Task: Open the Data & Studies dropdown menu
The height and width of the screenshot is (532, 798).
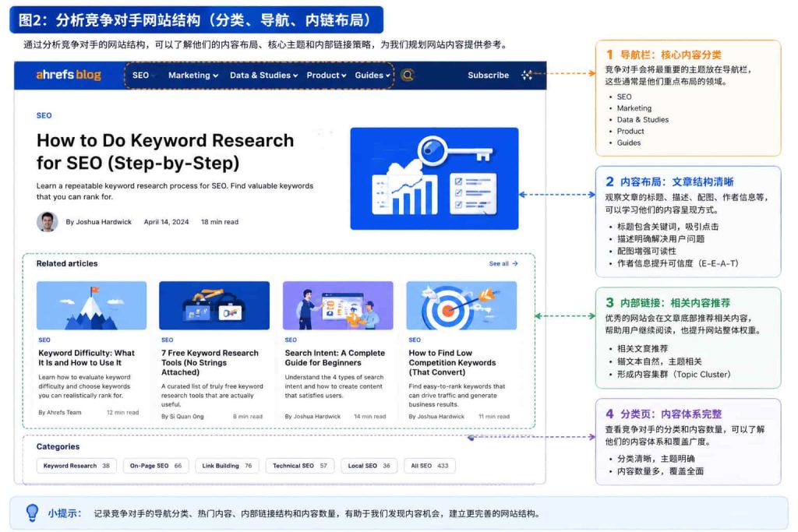Action: coord(263,76)
